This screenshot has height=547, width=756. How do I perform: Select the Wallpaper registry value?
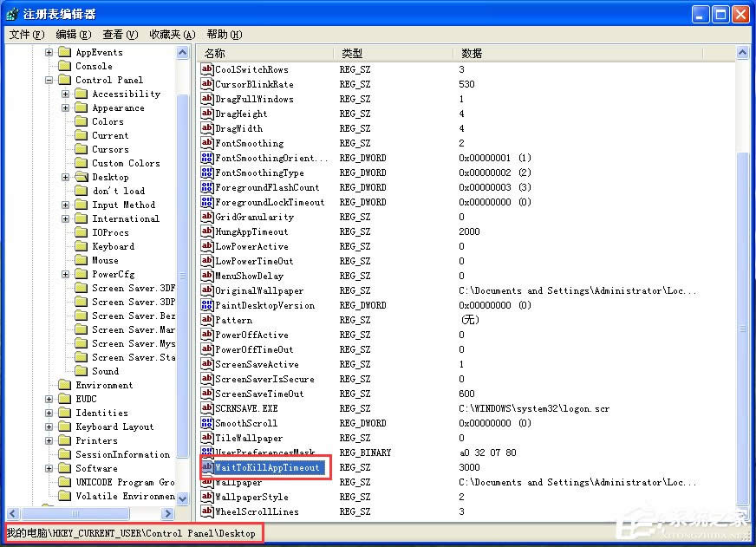(x=238, y=482)
